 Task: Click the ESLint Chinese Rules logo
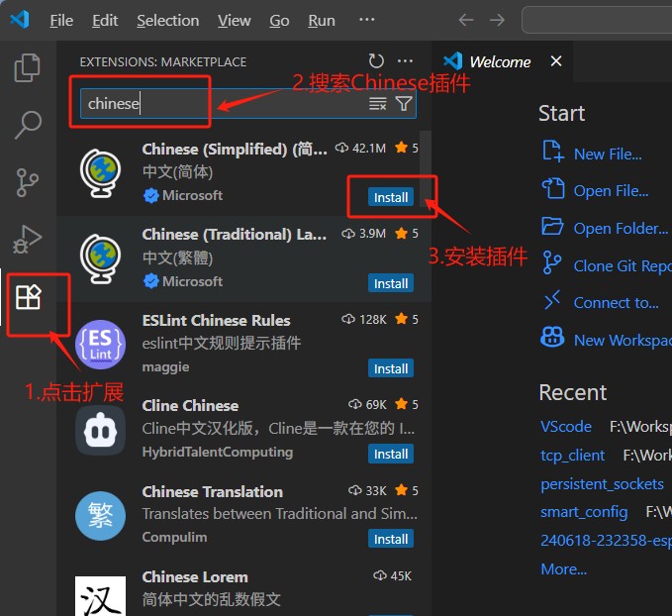point(100,344)
